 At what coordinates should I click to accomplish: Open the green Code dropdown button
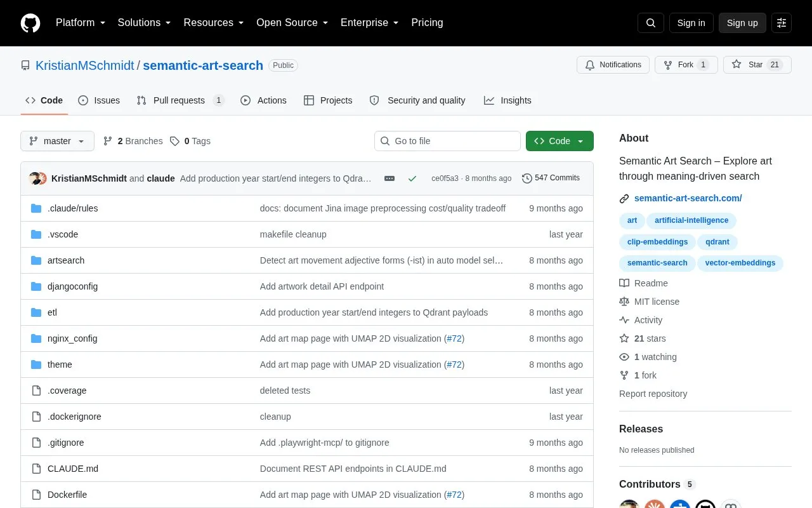point(560,141)
